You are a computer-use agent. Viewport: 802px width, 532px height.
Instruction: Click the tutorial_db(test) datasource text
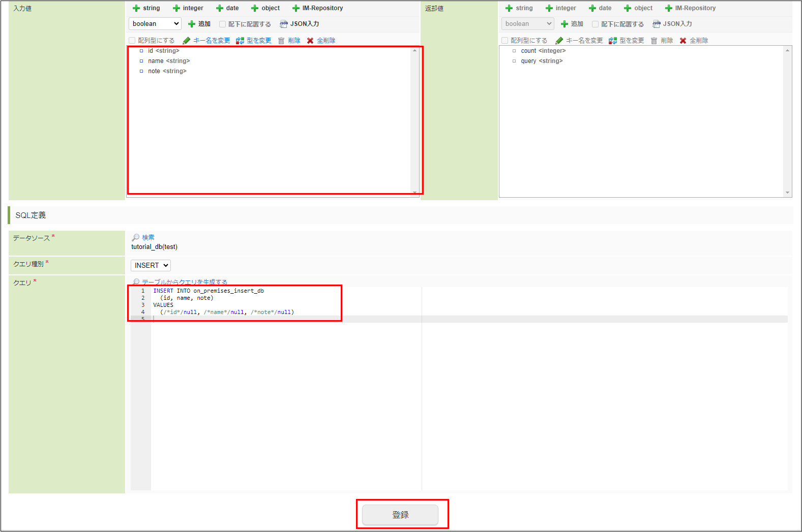point(155,247)
